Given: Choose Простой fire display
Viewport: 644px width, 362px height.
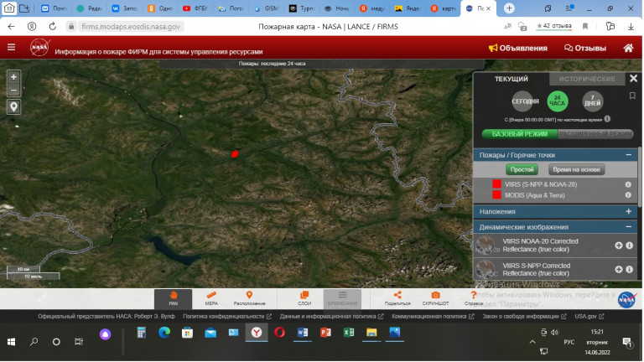Looking at the screenshot, I should [x=522, y=169].
